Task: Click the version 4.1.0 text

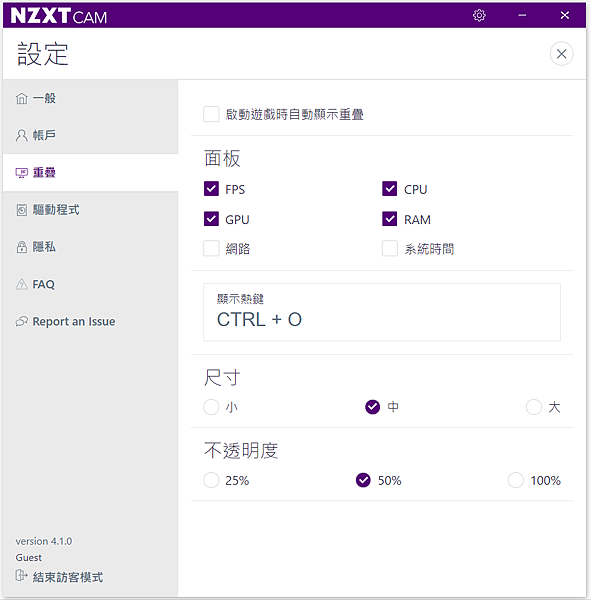Action: click(x=44, y=541)
